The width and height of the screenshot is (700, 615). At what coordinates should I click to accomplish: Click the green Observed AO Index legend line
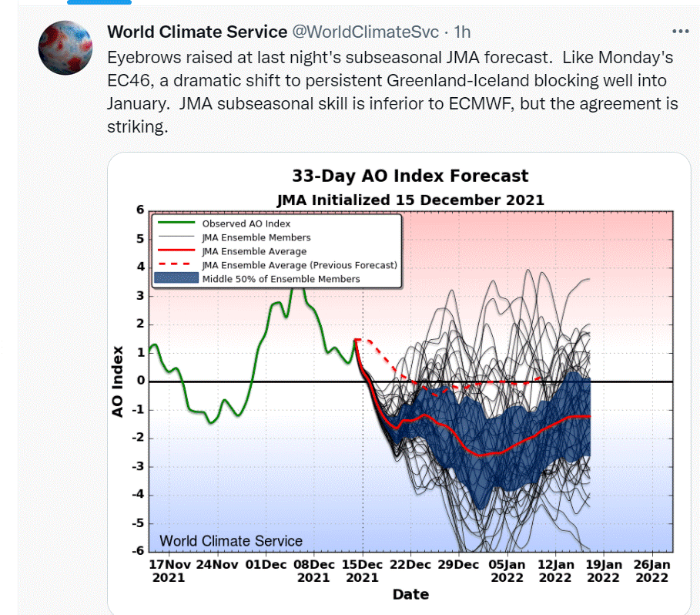click(176, 223)
